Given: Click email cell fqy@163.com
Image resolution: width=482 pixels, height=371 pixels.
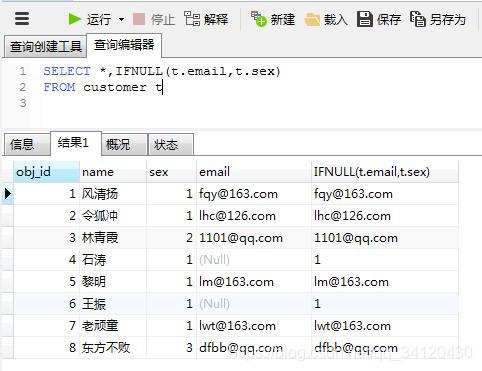Looking at the screenshot, I should pyautogui.click(x=254, y=194).
